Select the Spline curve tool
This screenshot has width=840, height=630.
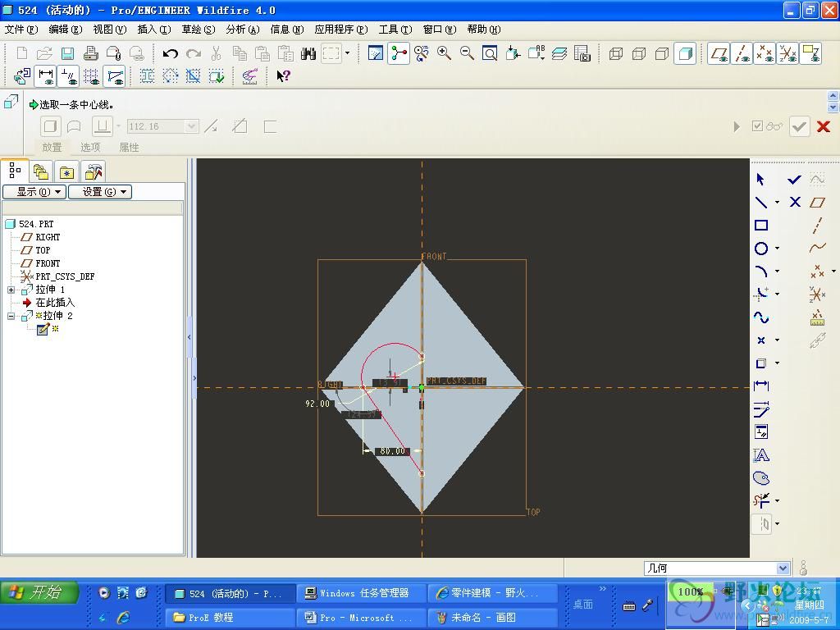pos(760,317)
